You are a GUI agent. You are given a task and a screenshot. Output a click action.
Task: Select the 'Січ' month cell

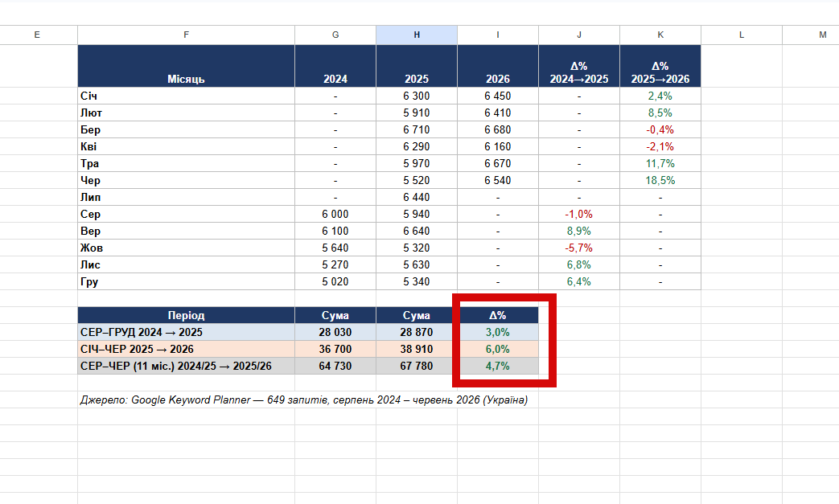tap(186, 96)
